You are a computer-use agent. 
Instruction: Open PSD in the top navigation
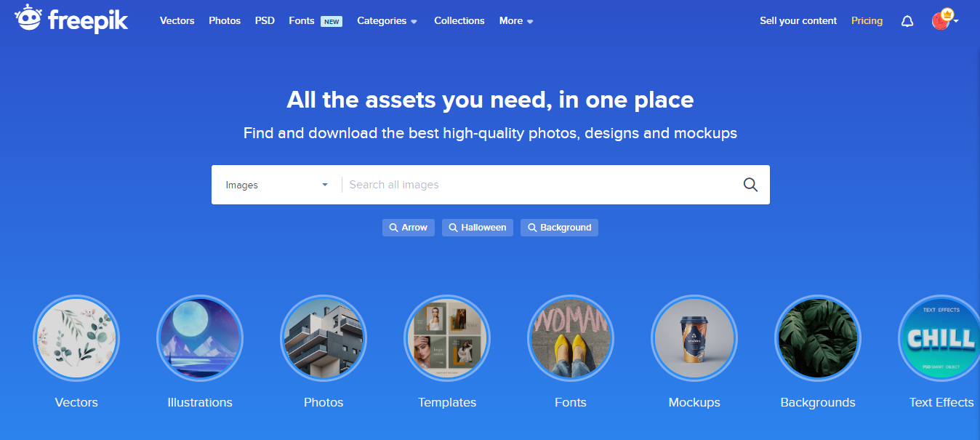265,21
